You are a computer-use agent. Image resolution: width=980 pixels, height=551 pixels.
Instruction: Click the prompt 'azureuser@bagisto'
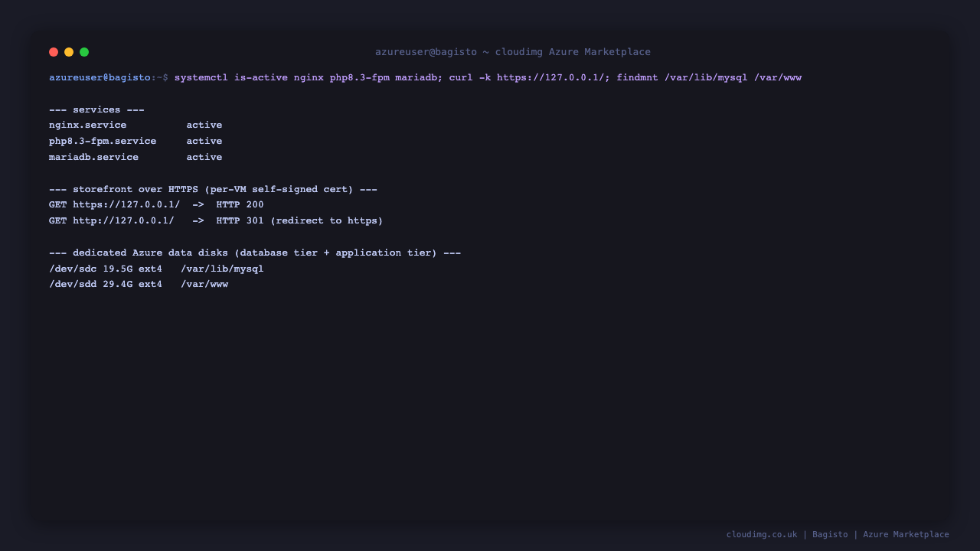point(100,77)
